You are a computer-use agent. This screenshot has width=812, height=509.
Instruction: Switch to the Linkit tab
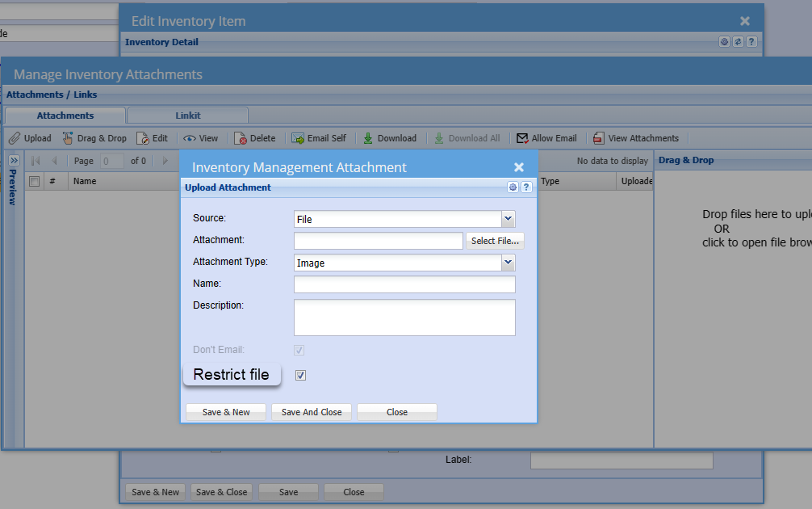click(187, 116)
